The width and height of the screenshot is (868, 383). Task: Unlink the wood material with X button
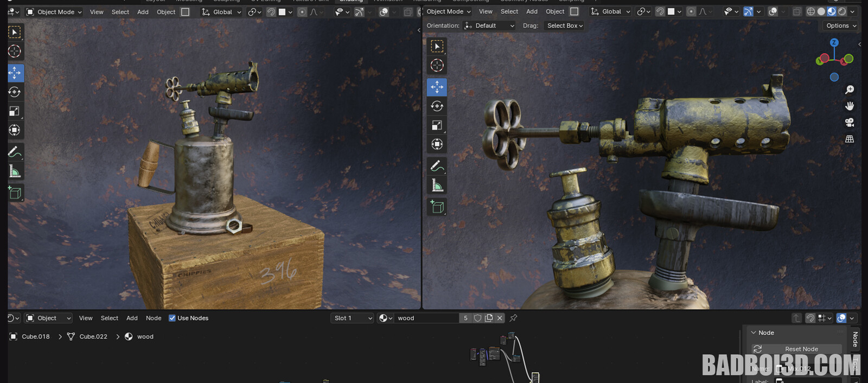point(500,318)
